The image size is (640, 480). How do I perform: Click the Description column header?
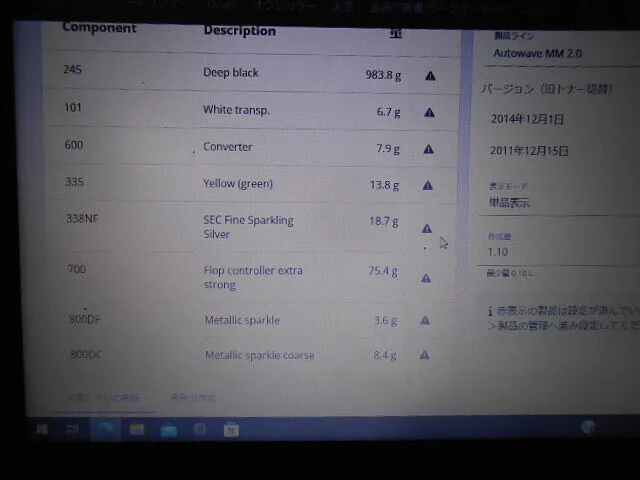click(x=239, y=30)
